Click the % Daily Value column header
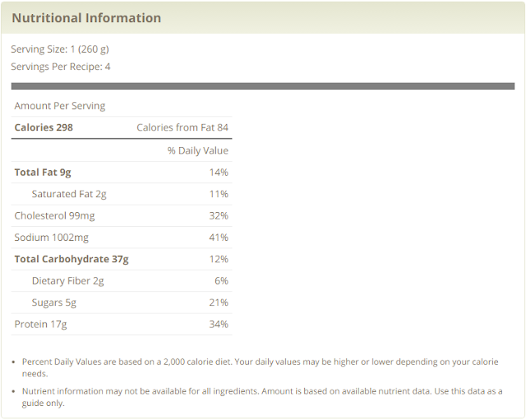The width and height of the screenshot is (526, 420). point(198,150)
